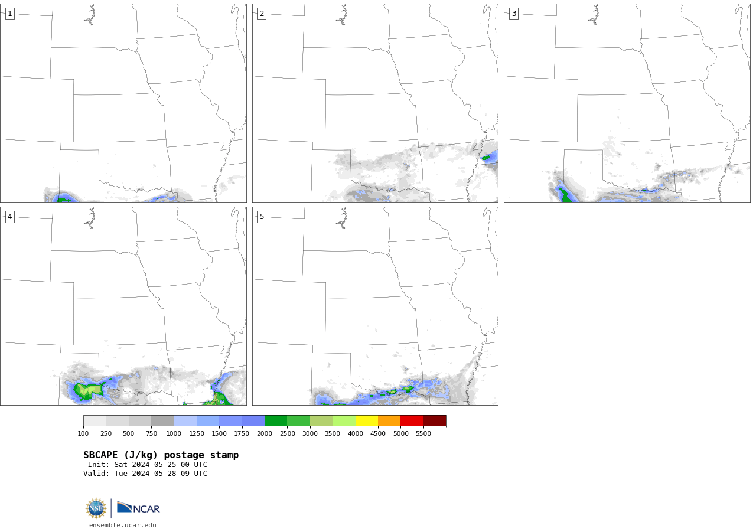Click the panel number label '2'
The width and height of the screenshot is (756, 532).
262,14
